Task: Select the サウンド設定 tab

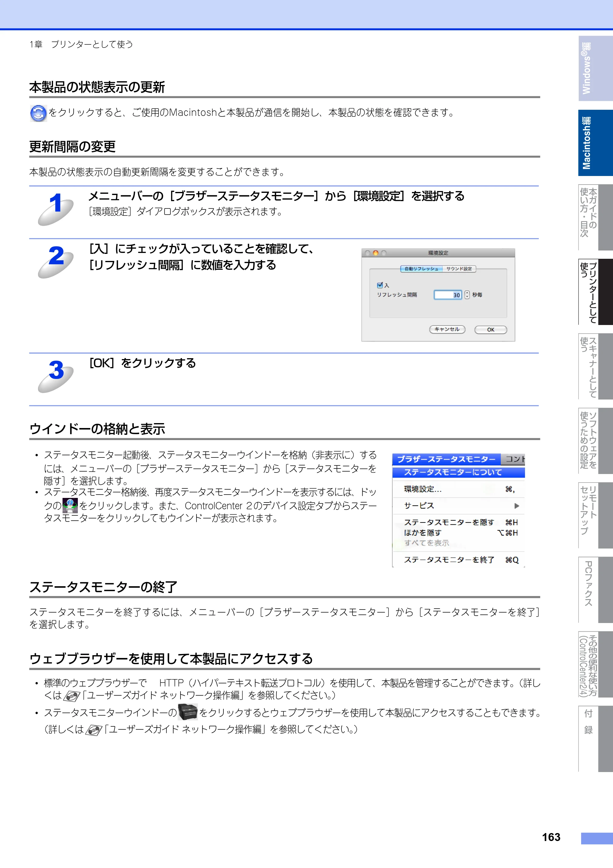Action: tap(459, 269)
